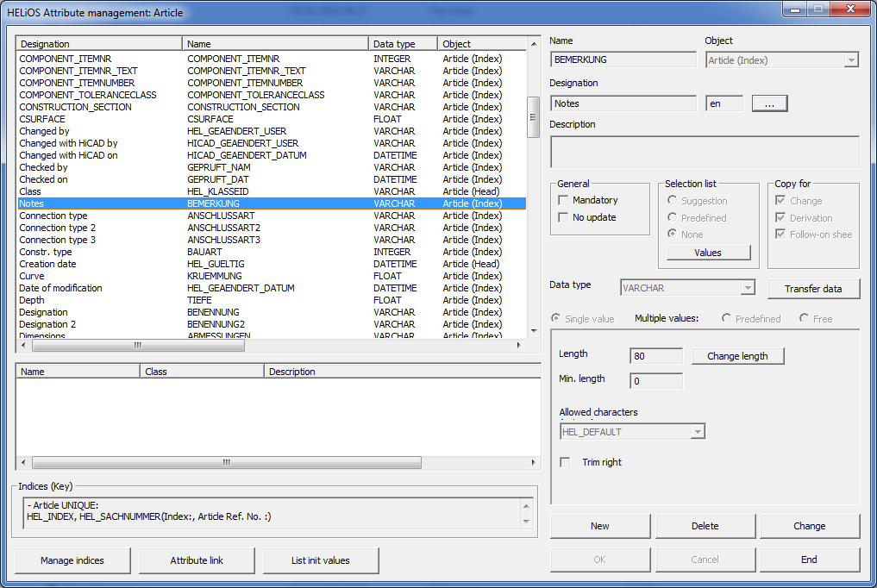Open the Allowed characters HEL_DEFAULT dropdown

pyautogui.click(x=698, y=432)
